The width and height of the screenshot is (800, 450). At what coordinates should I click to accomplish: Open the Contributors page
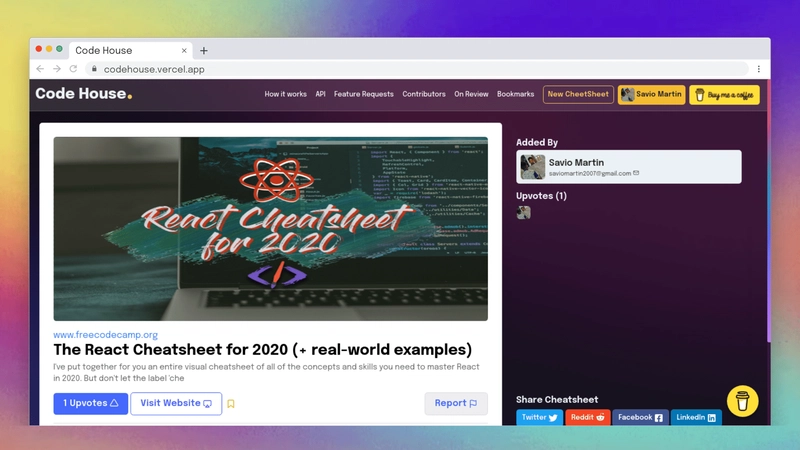click(x=424, y=94)
